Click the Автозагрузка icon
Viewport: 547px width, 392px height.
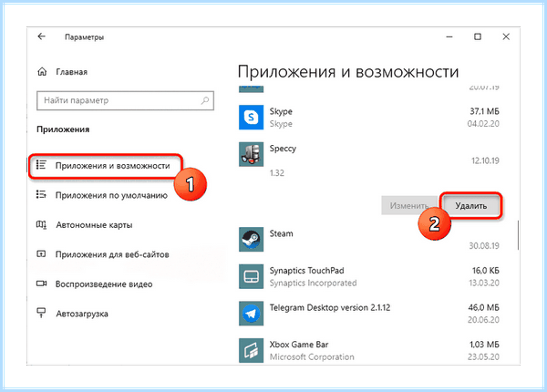[x=41, y=313]
